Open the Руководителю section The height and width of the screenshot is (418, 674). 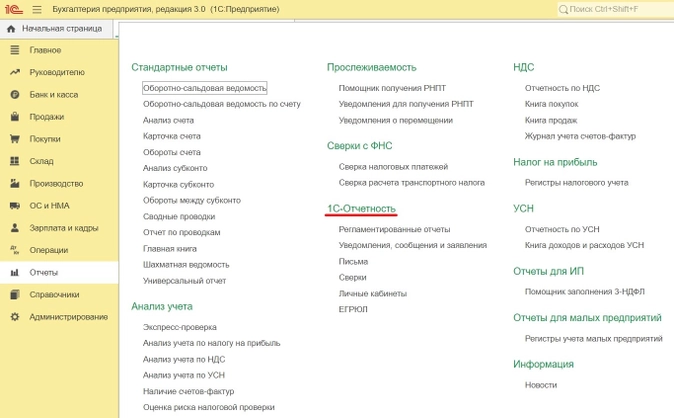(x=59, y=72)
